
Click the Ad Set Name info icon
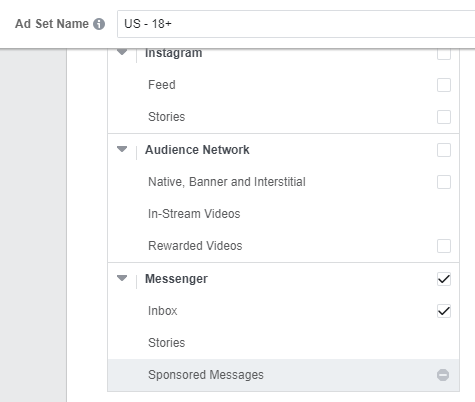tap(99, 24)
